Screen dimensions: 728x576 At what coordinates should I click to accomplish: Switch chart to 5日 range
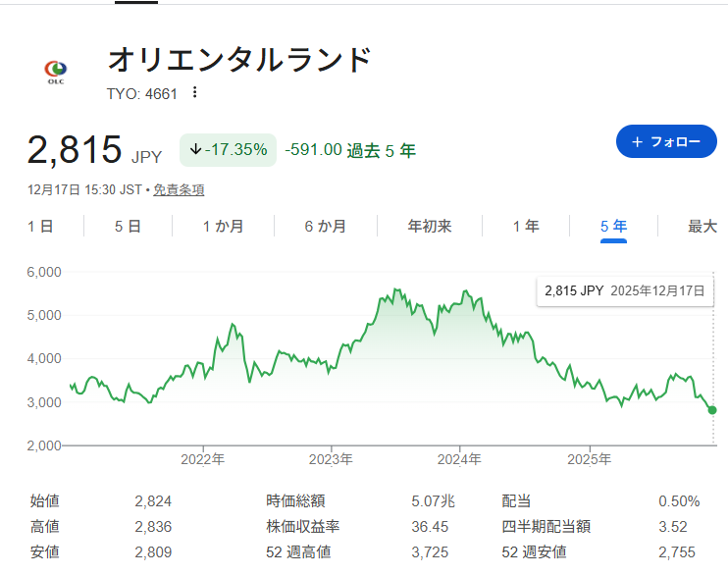pos(128,227)
